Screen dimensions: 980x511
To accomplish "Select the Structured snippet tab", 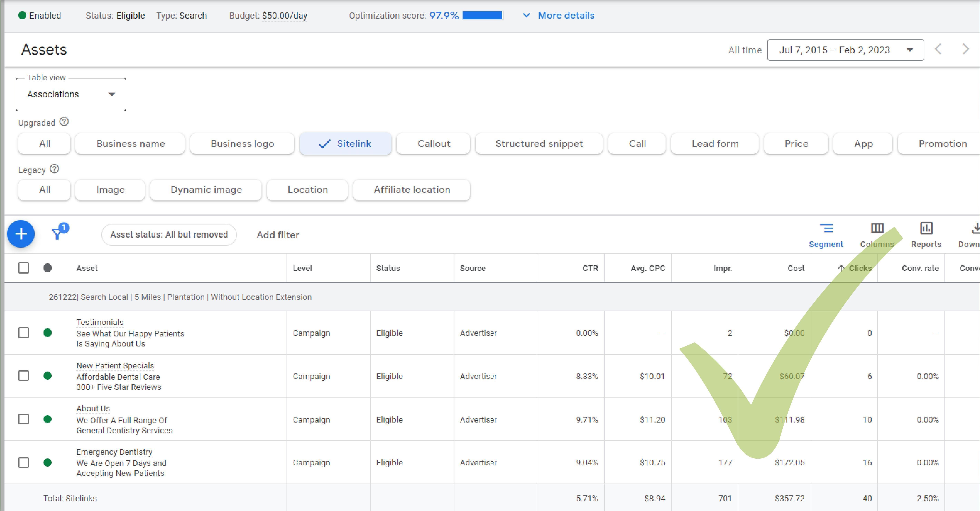I will coord(539,144).
